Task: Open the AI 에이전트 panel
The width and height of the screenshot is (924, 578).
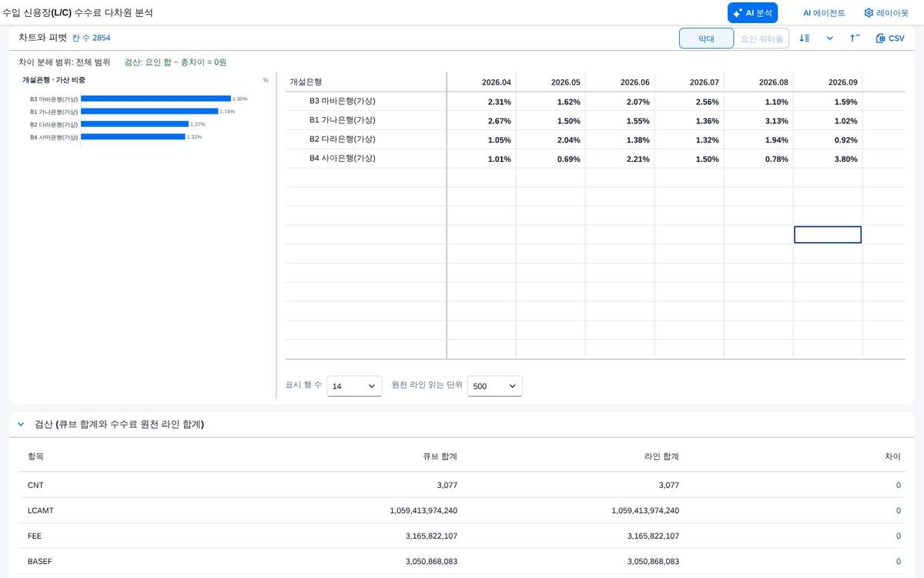Action: point(824,13)
